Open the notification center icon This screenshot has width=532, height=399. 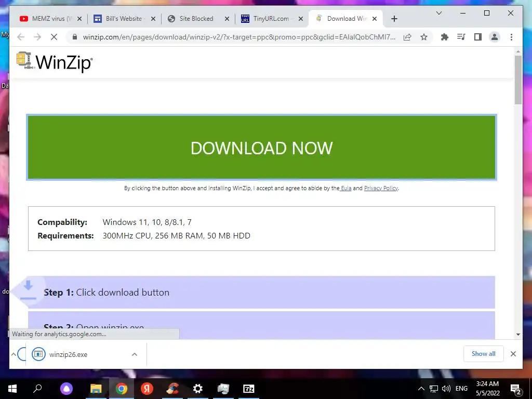pos(516,389)
